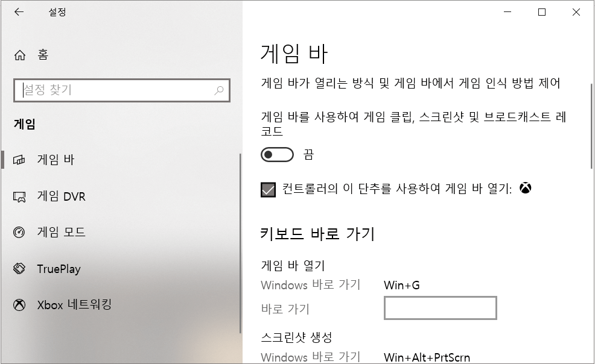The height and width of the screenshot is (364, 595).
Task: Click the 게임 DVR camera icon
Action: [20, 196]
